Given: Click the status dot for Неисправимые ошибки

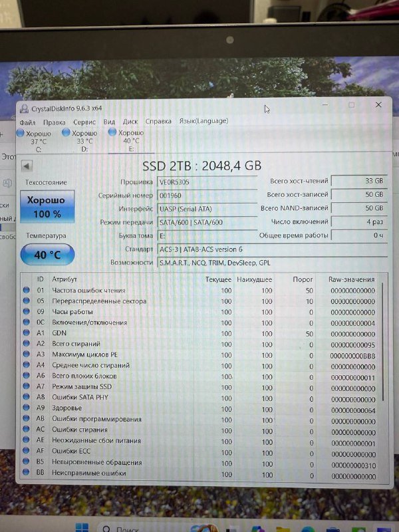Looking at the screenshot, I should coord(26,472).
